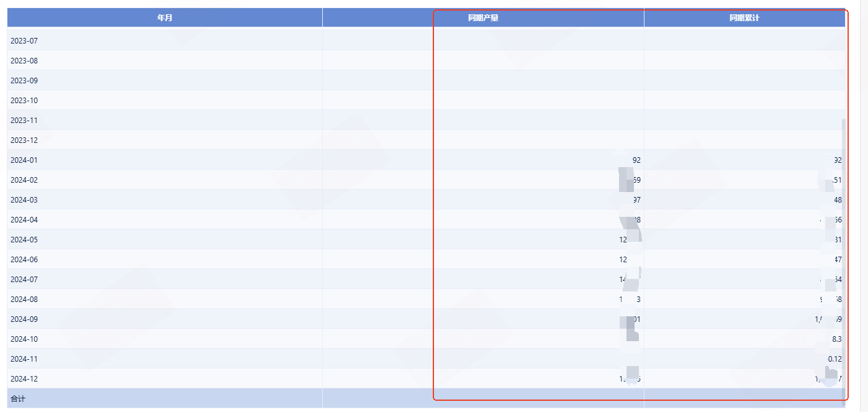Select the 2024-10 row label
This screenshot has height=412, width=868.
point(24,339)
